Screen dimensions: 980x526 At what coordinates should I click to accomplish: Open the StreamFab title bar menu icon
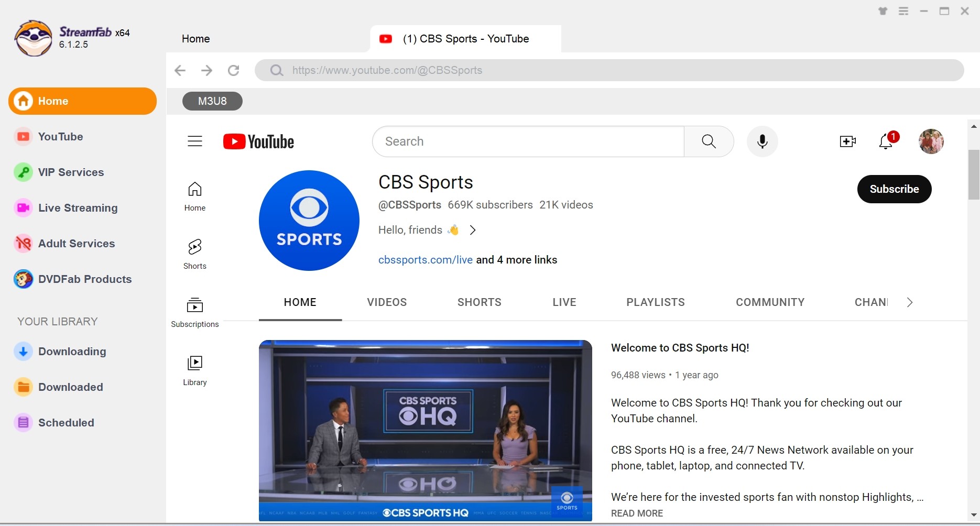click(x=903, y=11)
